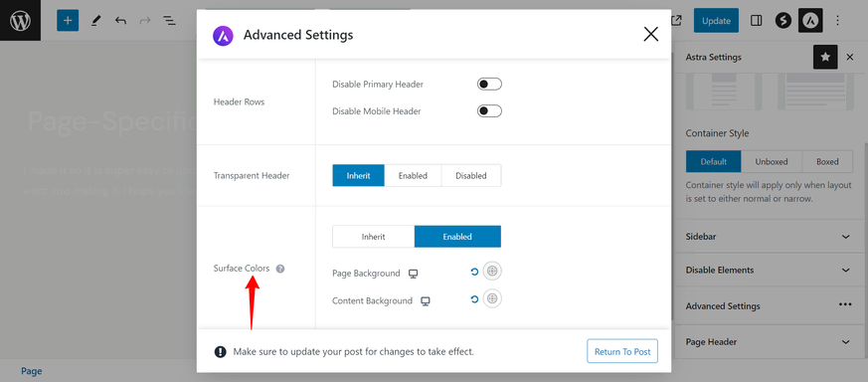Open the Astra settings icon in top bar
This screenshot has height=382, width=868.
810,21
